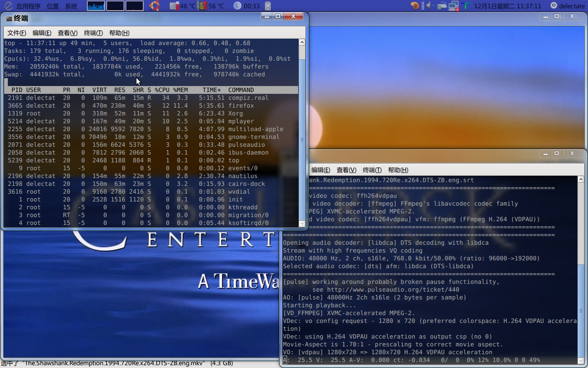
Task: Click the green-blue T-shaped tray icon
Action: (466, 6)
